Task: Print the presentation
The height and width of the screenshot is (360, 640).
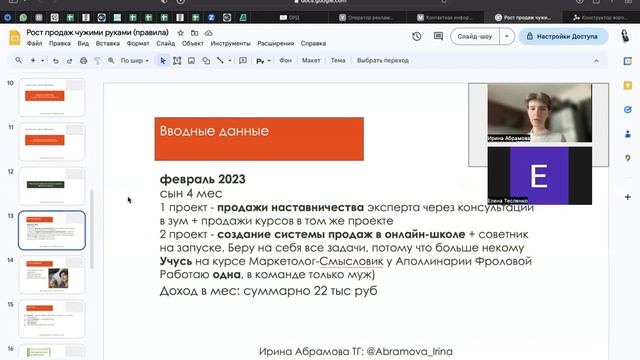Action: coord(83,61)
